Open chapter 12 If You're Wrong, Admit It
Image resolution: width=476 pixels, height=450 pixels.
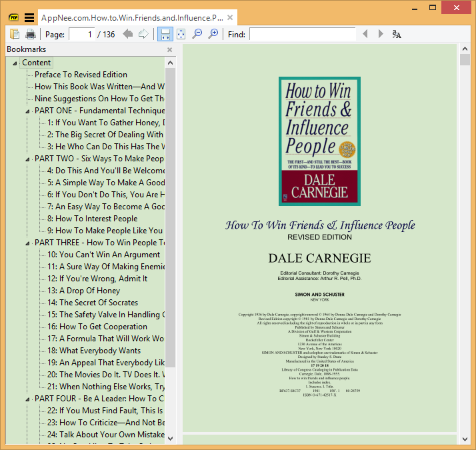point(97,279)
